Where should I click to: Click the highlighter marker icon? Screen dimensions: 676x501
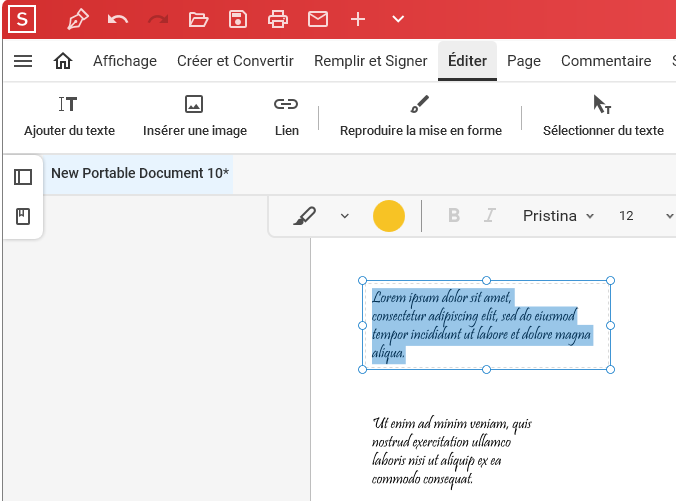coord(305,216)
